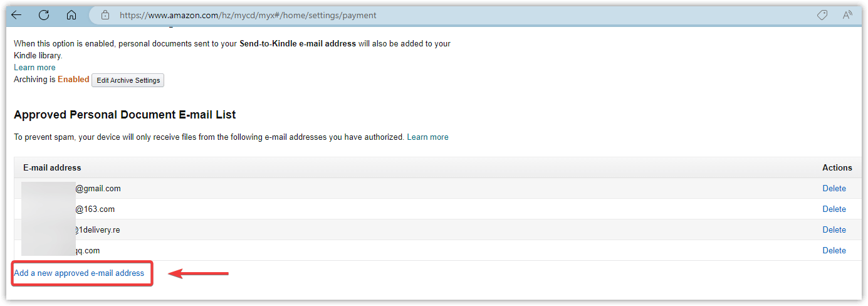Go back to the previous page

pos(16,15)
